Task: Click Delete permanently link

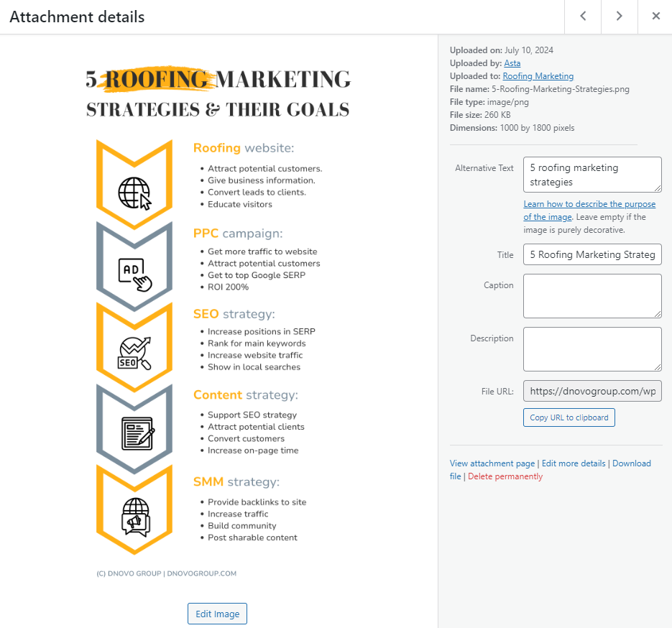Action: pos(505,476)
